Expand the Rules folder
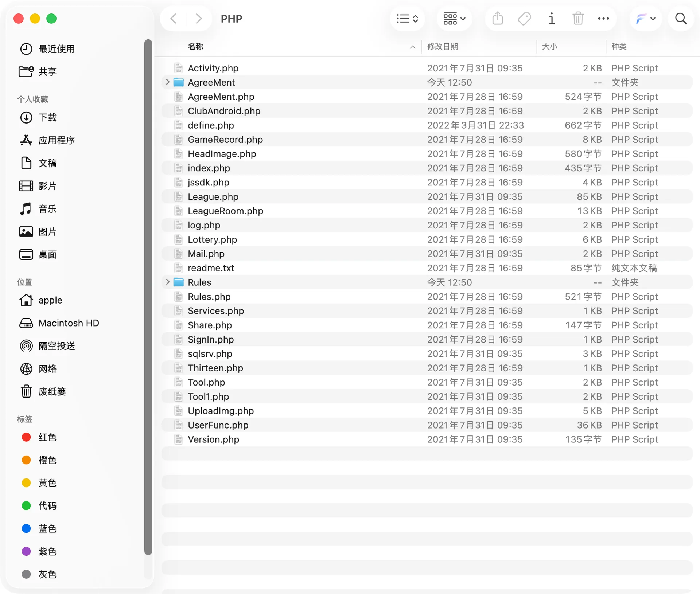The image size is (700, 594). tap(168, 282)
